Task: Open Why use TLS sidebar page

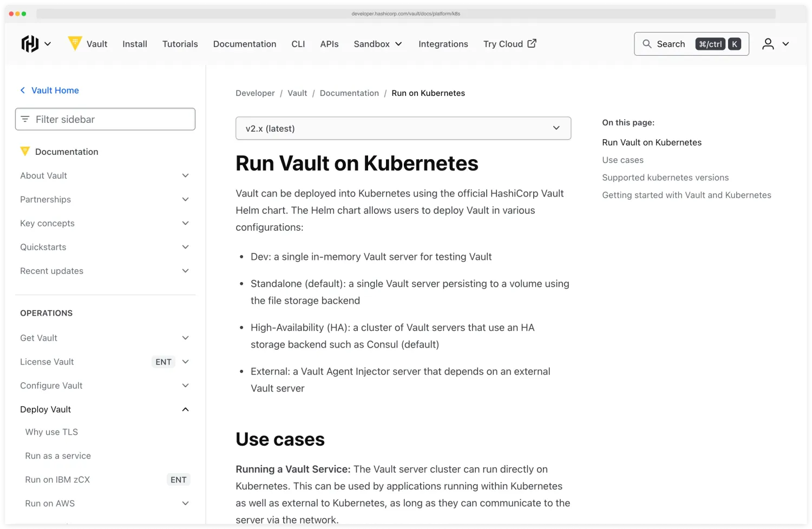Action: [x=51, y=432]
